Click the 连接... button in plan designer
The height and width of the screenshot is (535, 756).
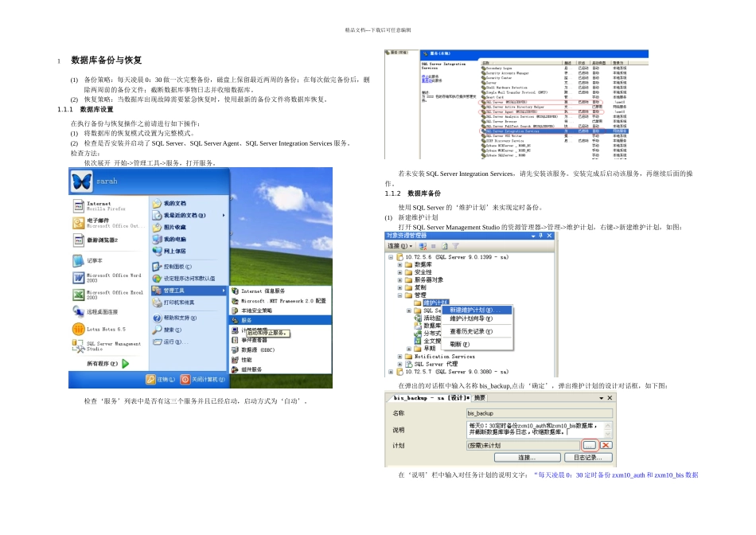coord(527,457)
